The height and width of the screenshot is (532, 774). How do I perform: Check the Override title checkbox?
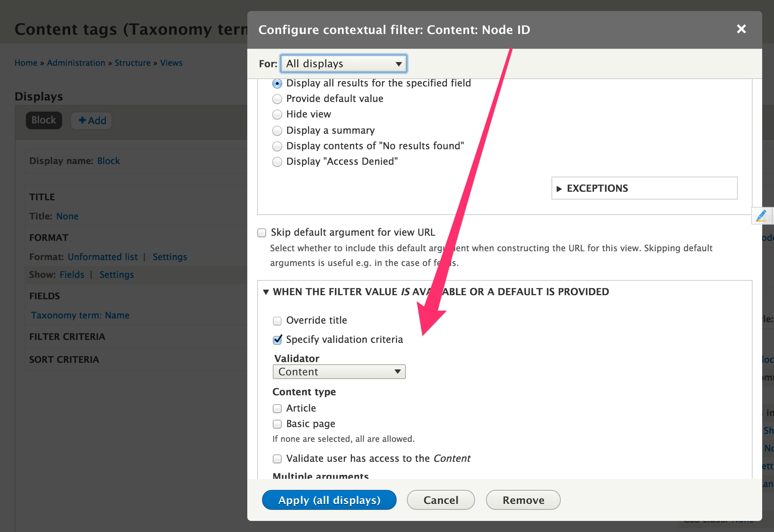[x=277, y=321]
